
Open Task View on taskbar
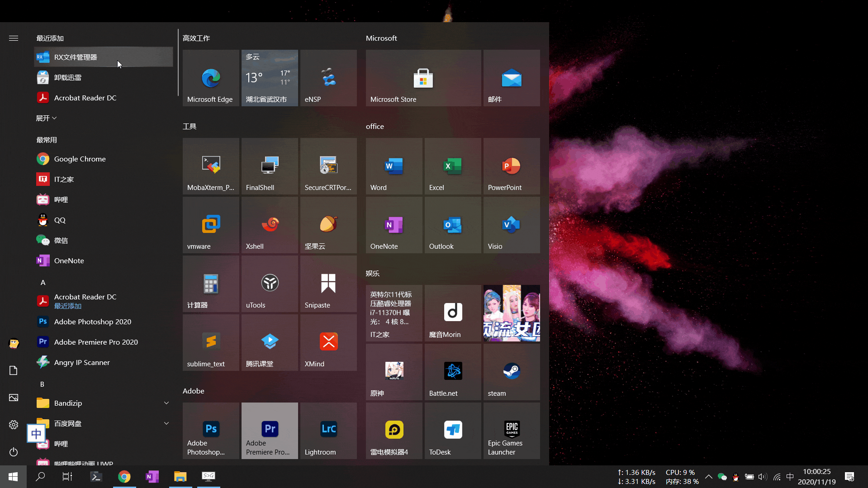coord(67,477)
